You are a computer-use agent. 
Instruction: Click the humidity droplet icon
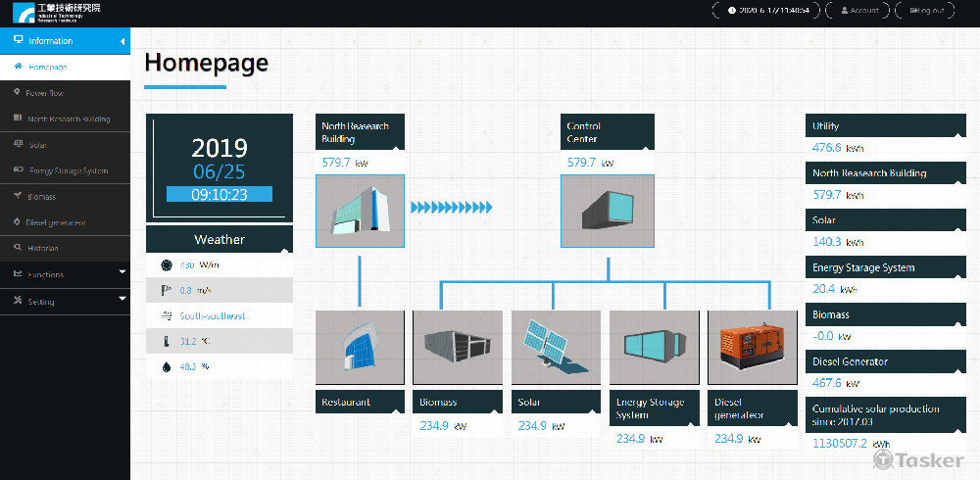pos(162,366)
